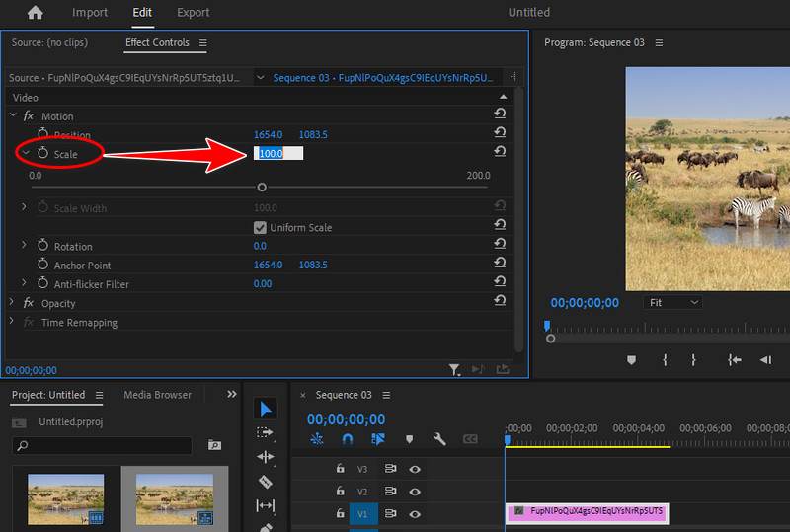Reset the Motion effect
Image resolution: width=790 pixels, height=532 pixels.
click(x=500, y=114)
